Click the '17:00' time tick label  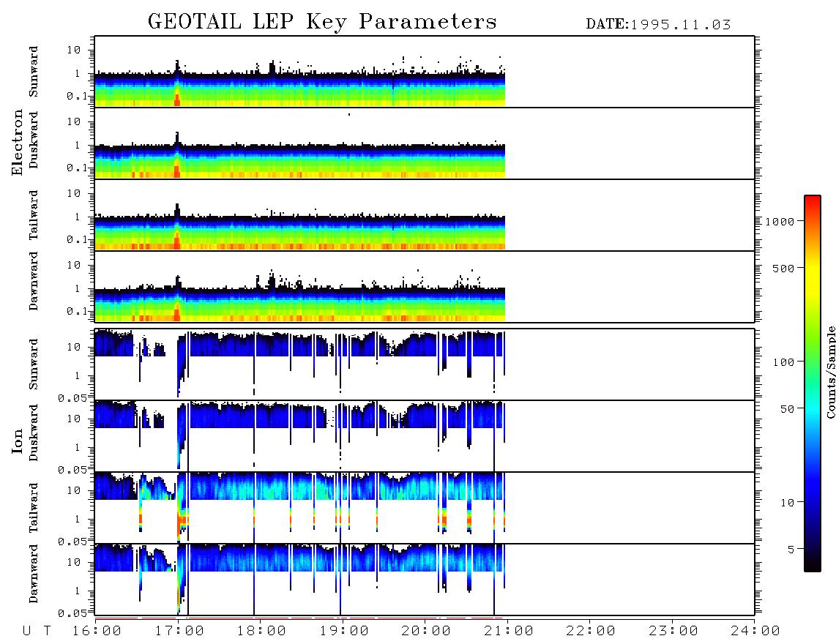179,632
